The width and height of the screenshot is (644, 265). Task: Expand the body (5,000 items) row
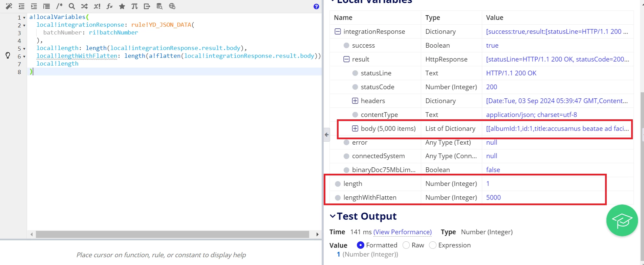[x=355, y=128]
